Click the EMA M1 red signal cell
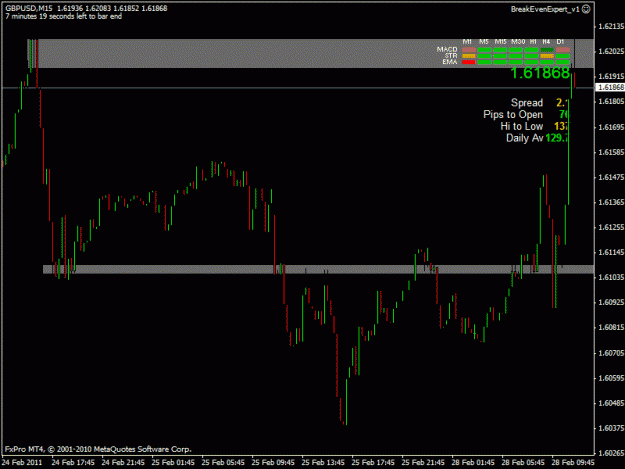The width and height of the screenshot is (625, 469). point(469,62)
